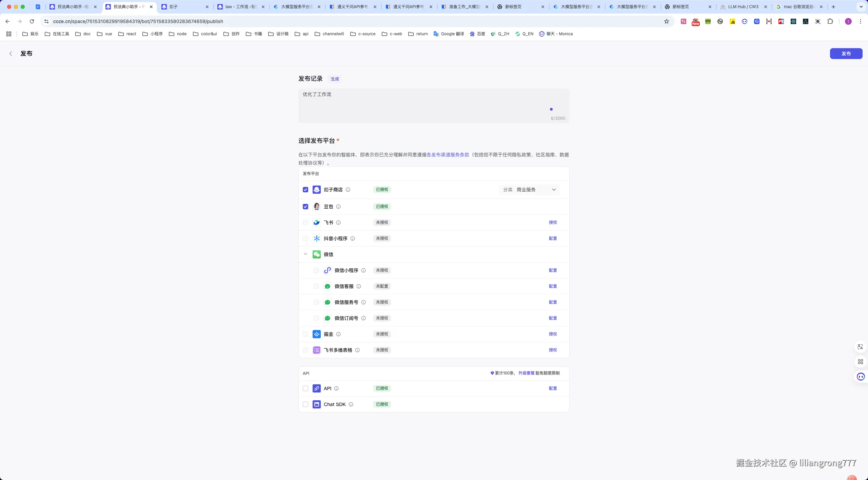
Task: Uncheck the 豆包 platform checkbox
Action: pos(305,207)
